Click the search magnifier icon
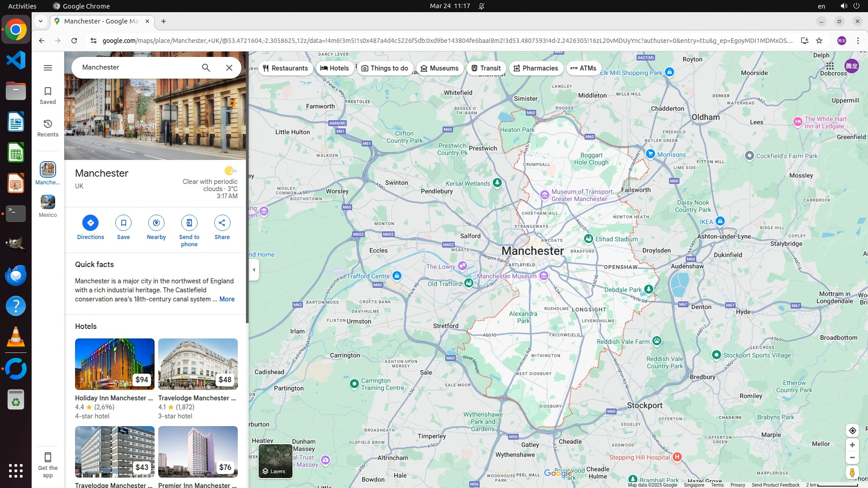The image size is (868, 488). point(206,68)
